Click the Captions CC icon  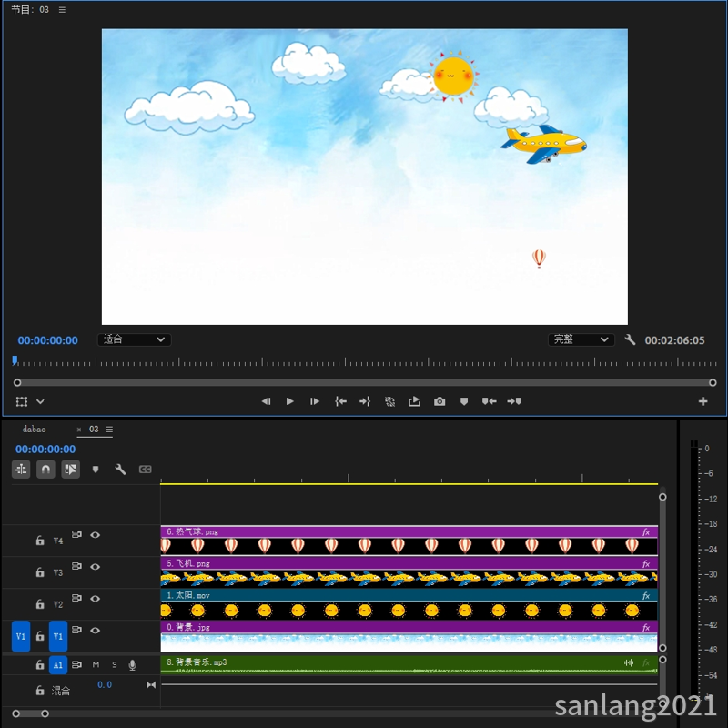pyautogui.click(x=146, y=470)
